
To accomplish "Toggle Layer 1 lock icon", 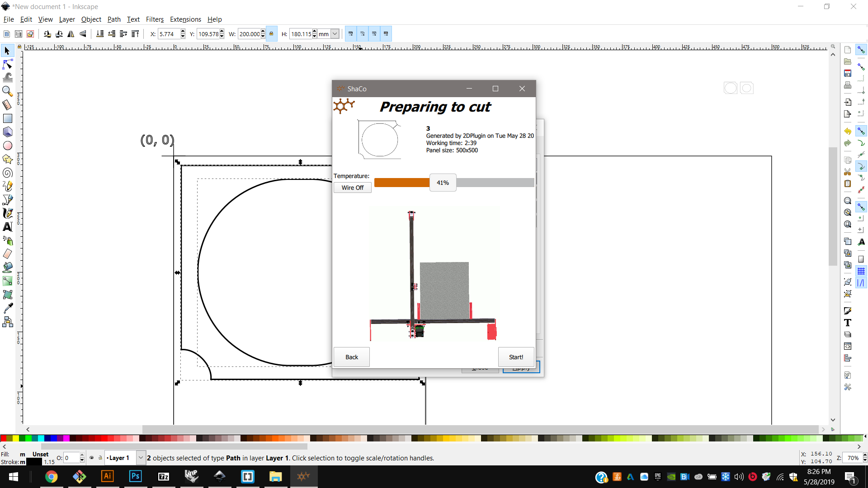I will coord(100,458).
